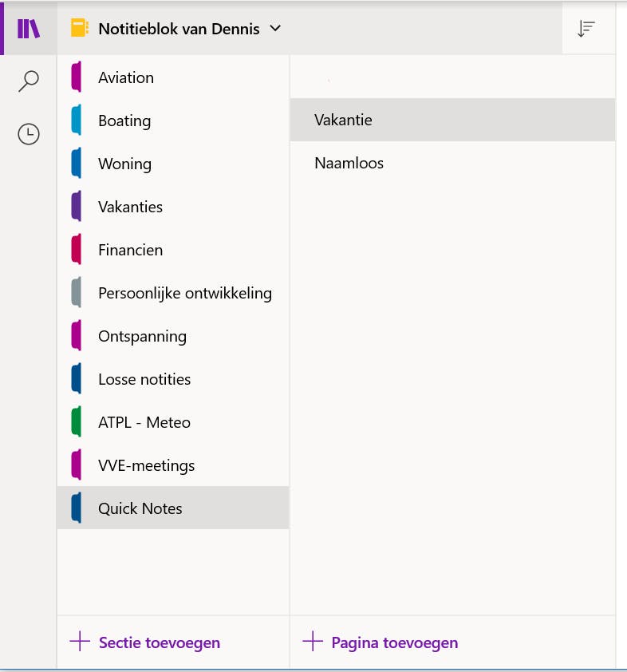This screenshot has width=627, height=672.
Task: Click Sectie toevoegen button
Action: click(159, 642)
